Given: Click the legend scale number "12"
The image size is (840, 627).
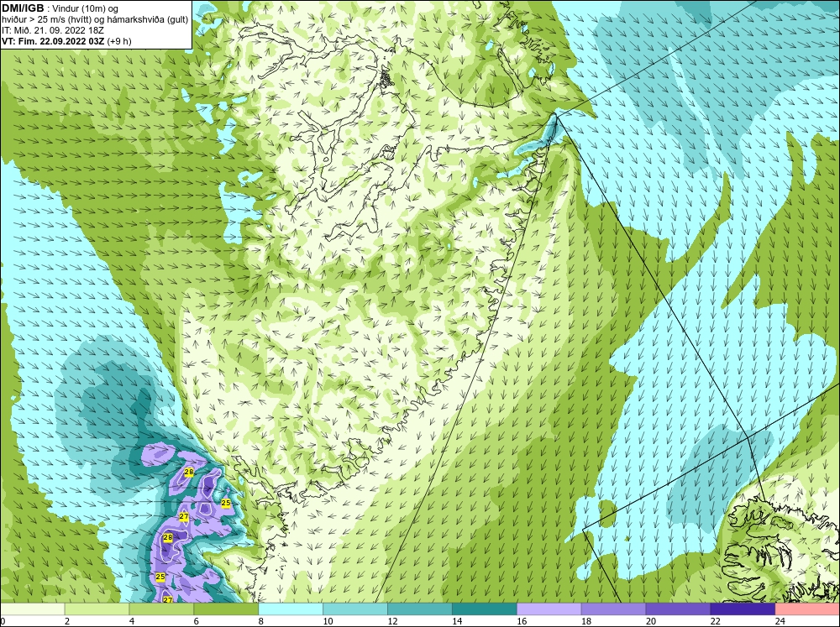Looking at the screenshot, I should click(x=392, y=621).
